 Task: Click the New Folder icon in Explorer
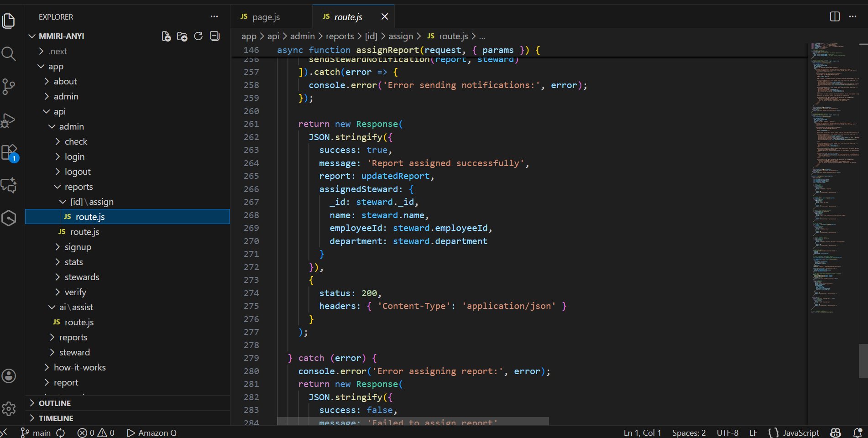(182, 36)
